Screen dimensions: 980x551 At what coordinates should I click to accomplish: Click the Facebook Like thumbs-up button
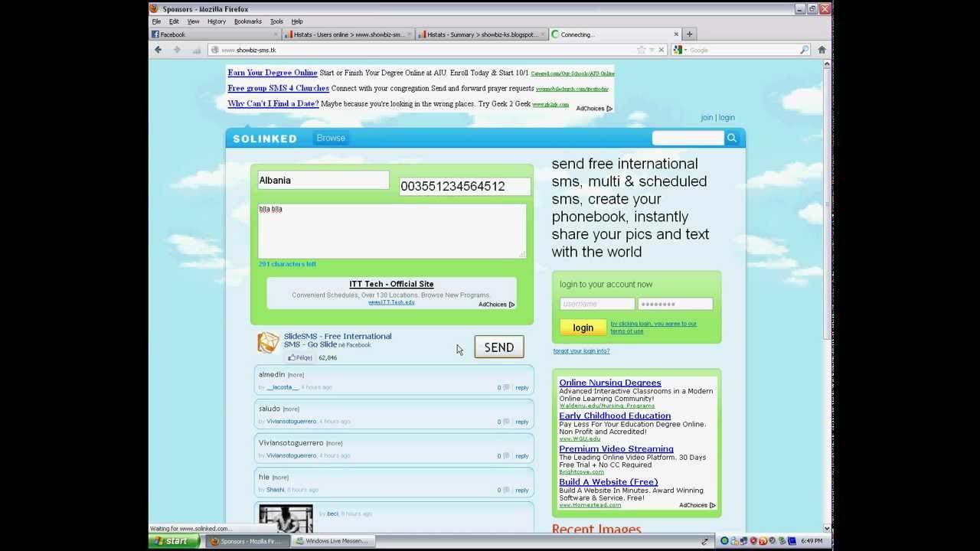pyautogui.click(x=300, y=357)
